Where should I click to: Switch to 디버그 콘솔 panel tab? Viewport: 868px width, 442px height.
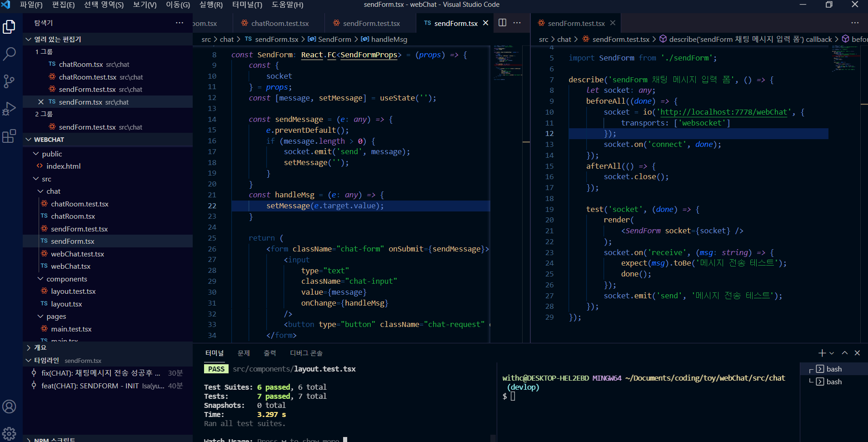(x=306, y=353)
